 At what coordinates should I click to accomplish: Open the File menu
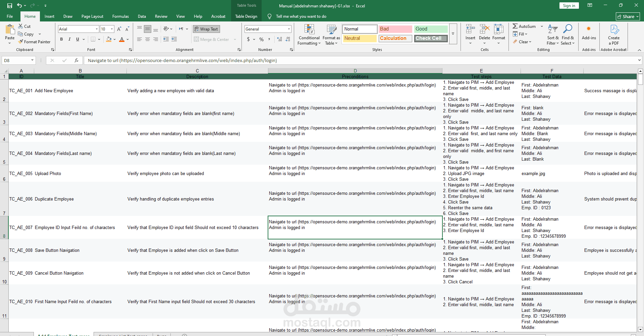click(x=10, y=16)
